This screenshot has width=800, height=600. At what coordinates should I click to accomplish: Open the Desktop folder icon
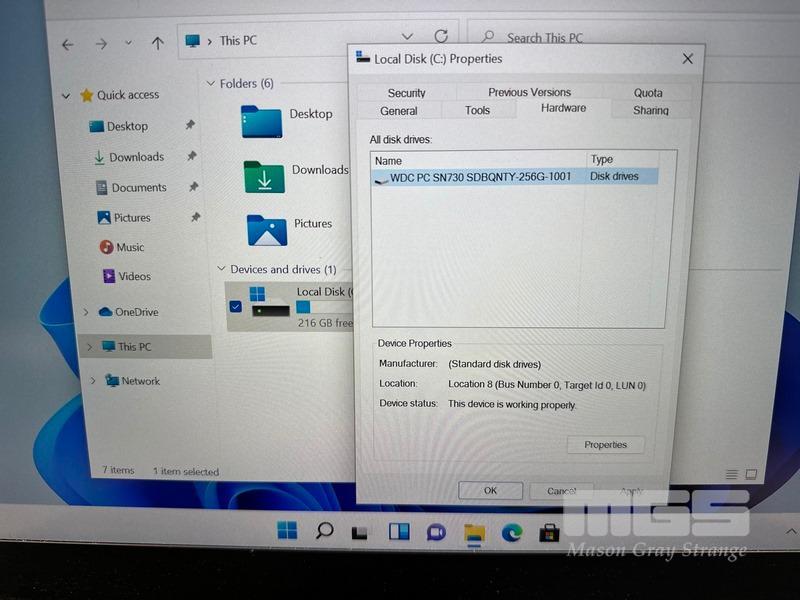tap(262, 122)
